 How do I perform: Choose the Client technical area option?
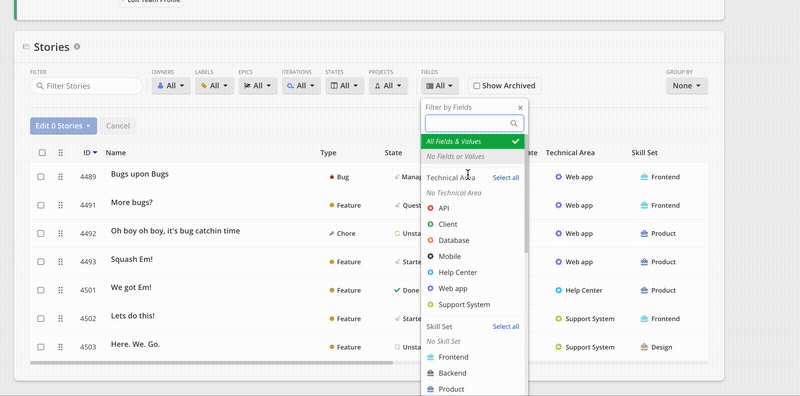coord(473,224)
